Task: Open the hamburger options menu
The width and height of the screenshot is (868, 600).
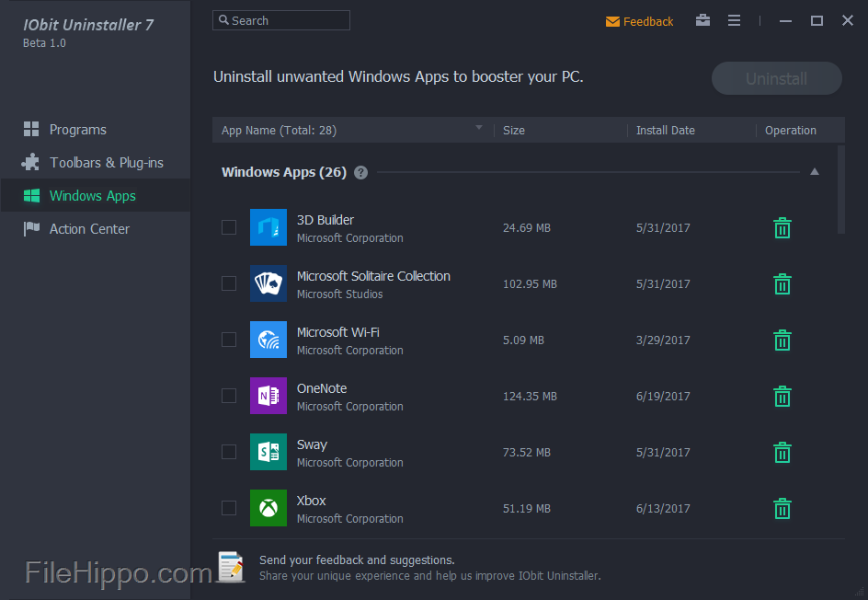Action: (734, 20)
